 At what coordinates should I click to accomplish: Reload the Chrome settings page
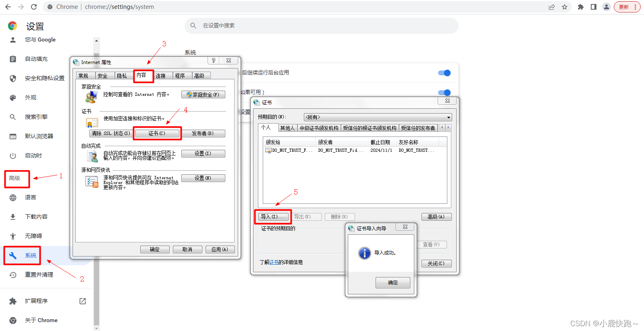tap(34, 7)
